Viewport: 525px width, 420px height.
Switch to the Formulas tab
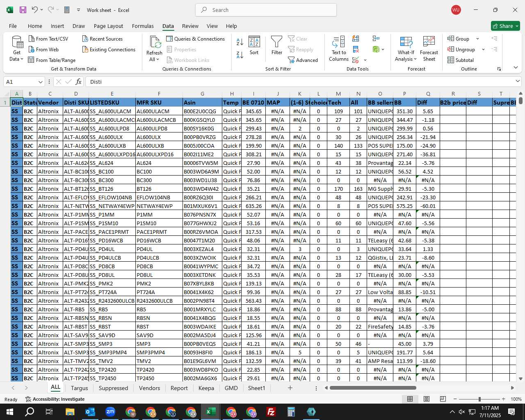tap(143, 26)
